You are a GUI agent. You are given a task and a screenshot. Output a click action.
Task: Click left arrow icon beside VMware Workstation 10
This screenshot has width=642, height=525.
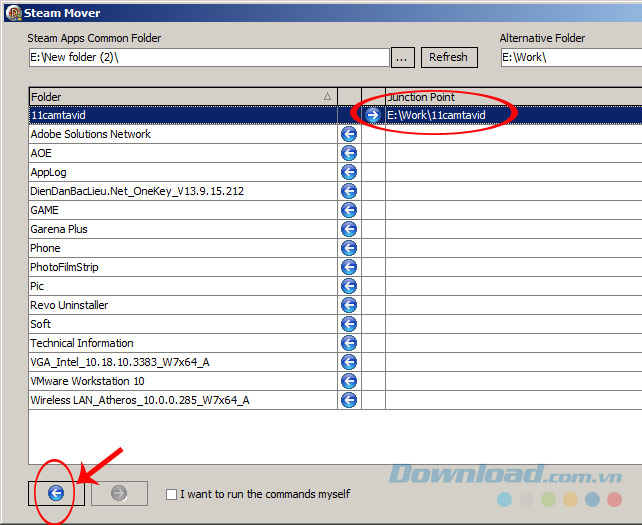coord(349,381)
